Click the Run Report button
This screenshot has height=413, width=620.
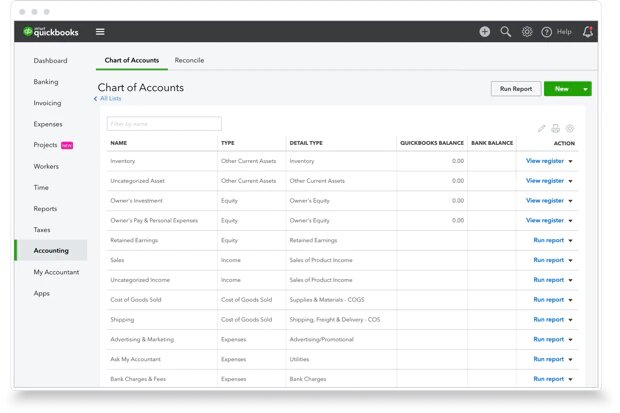[x=516, y=89]
